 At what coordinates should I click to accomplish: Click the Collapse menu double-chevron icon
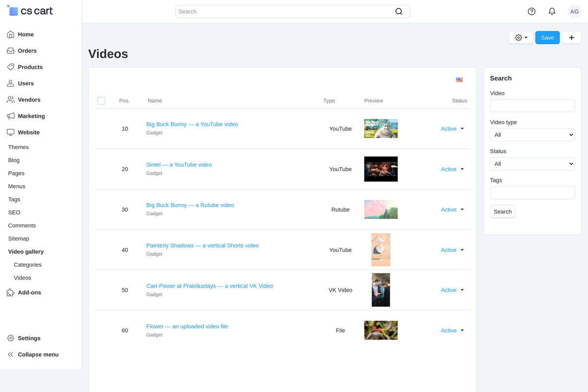(10, 354)
